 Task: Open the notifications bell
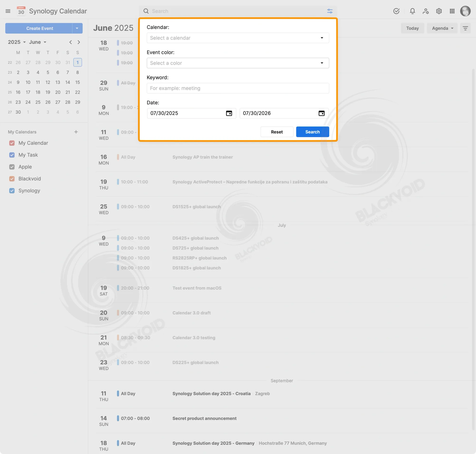412,11
